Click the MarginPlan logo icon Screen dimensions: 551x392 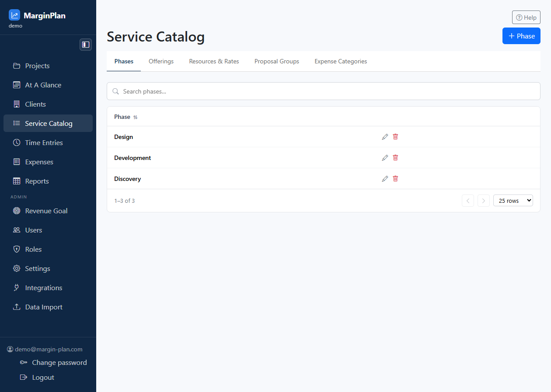[x=14, y=15]
